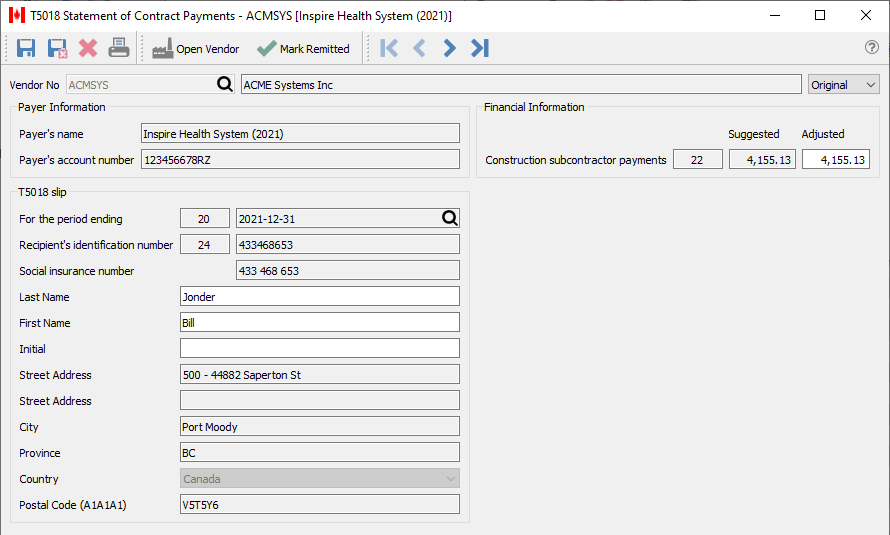Screen dimensions: 890x535
Task: Click the Last Name field Jonder
Action: pos(320,296)
